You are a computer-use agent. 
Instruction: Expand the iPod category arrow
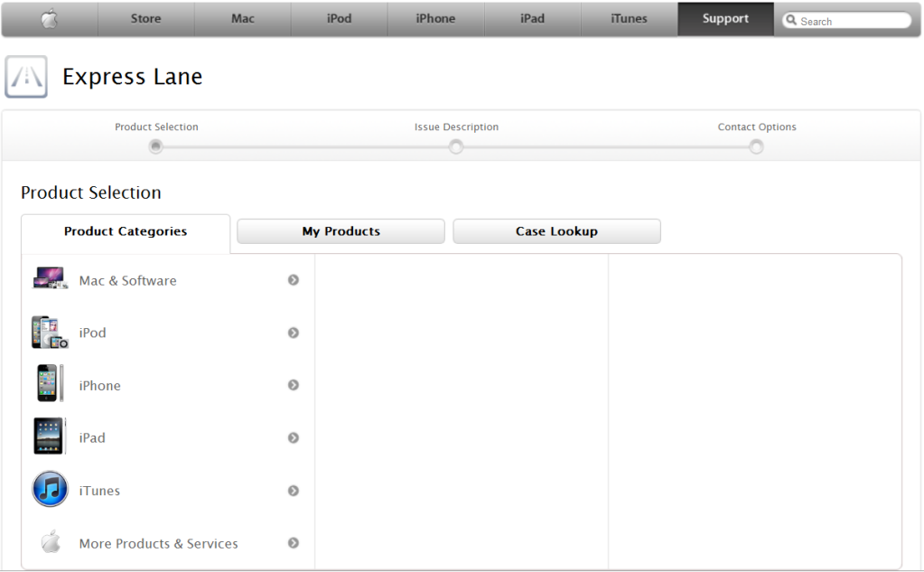click(293, 333)
